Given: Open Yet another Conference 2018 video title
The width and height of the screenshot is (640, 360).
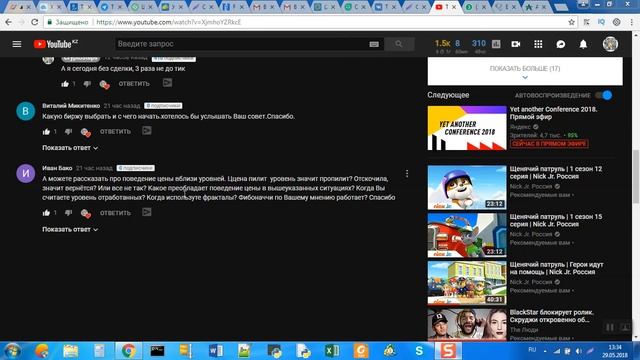Looking at the screenshot, I should (x=553, y=113).
